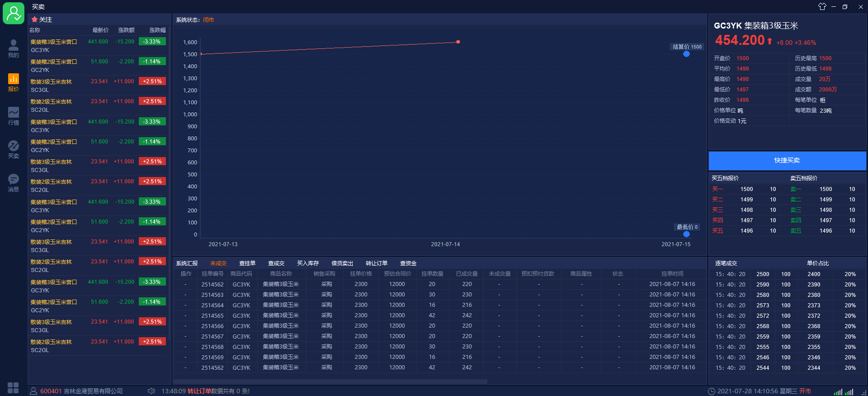Viewport: 868px width, 396px height.
Task: Open the 买入库存 tab
Action: (x=308, y=263)
